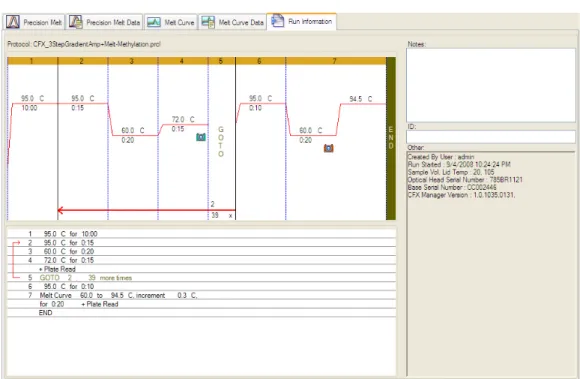This screenshot has width=580, height=379.
Task: Click the 39 x repeat count in the graph
Action: [222, 216]
